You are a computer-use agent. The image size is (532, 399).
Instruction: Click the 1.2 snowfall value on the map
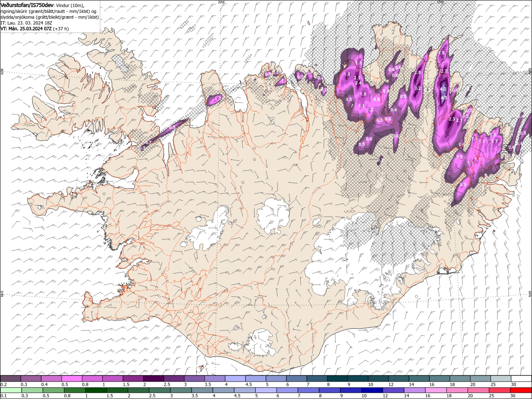coord(369,109)
